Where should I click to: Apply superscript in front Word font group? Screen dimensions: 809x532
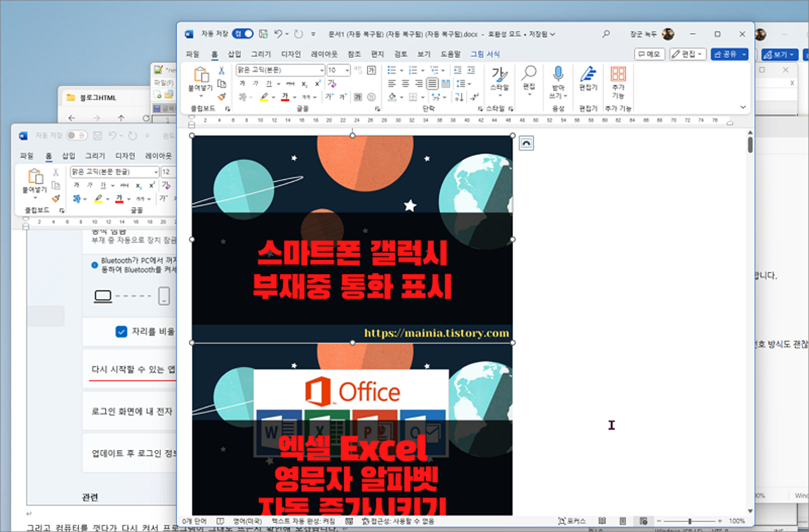[x=317, y=83]
